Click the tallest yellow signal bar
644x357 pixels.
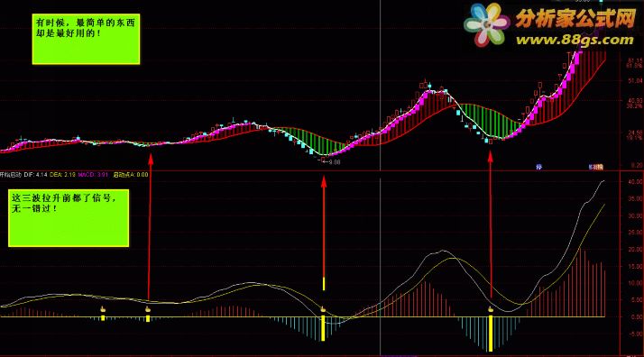point(491,334)
